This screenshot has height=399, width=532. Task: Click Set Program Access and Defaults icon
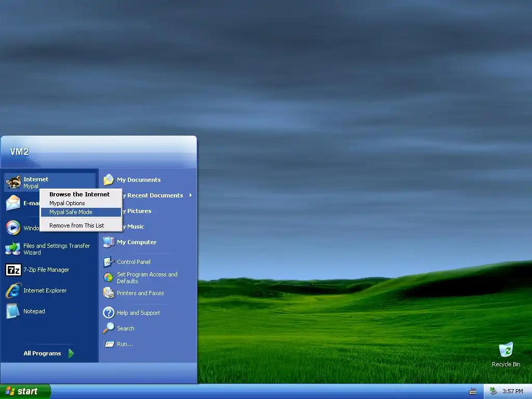[x=109, y=277]
